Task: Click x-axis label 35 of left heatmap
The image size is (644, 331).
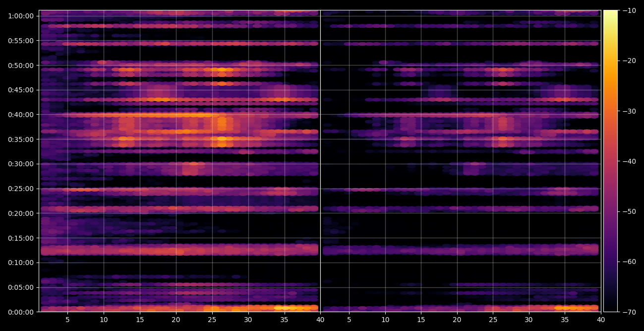Action: (284, 320)
